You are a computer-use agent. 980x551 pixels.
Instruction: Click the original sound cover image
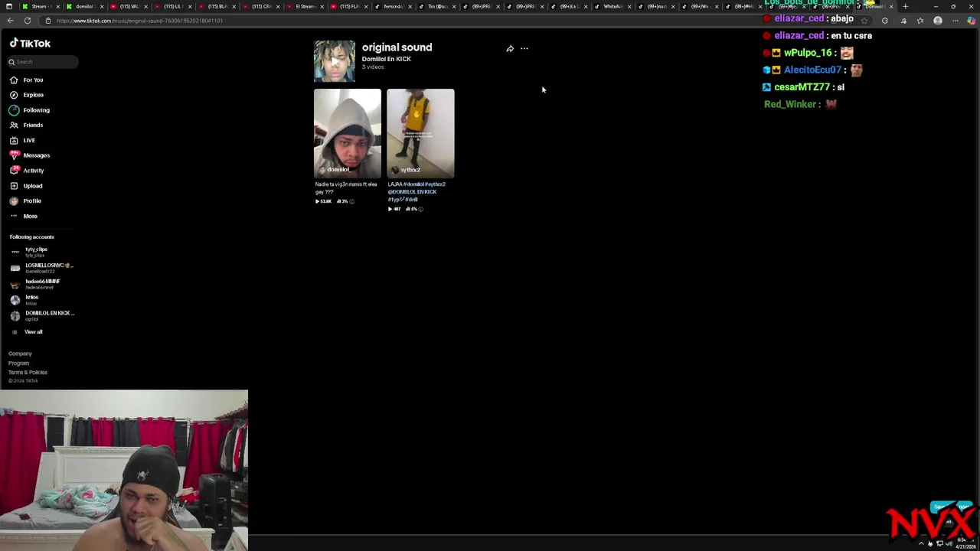pyautogui.click(x=335, y=60)
